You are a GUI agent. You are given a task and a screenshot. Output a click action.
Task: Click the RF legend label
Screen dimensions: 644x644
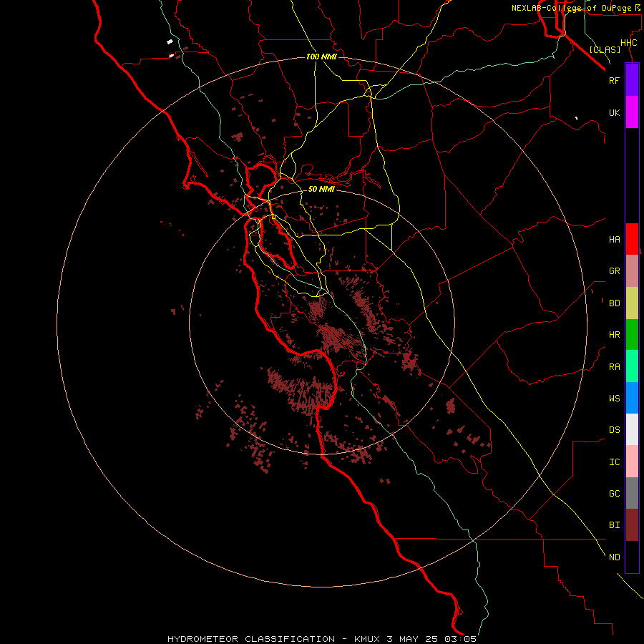[x=614, y=80]
